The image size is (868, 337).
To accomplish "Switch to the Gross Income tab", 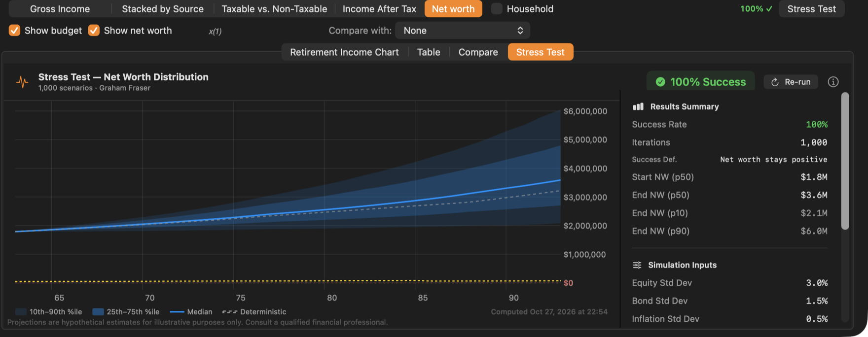I will pyautogui.click(x=60, y=9).
